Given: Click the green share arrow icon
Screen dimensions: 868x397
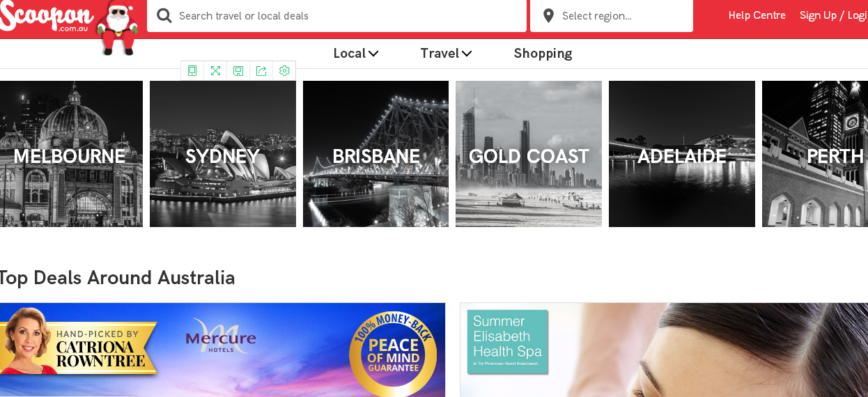Looking at the screenshot, I should click(x=261, y=71).
